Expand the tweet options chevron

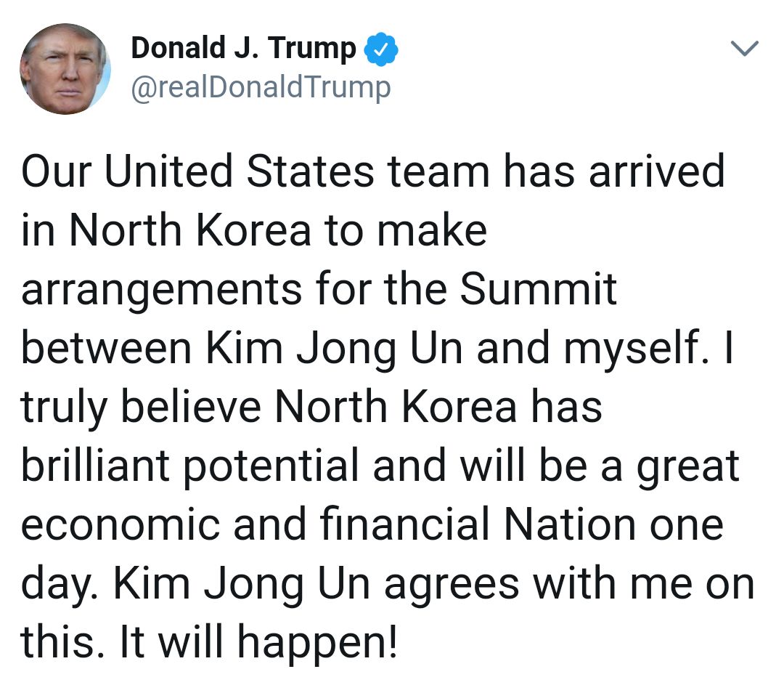click(743, 49)
